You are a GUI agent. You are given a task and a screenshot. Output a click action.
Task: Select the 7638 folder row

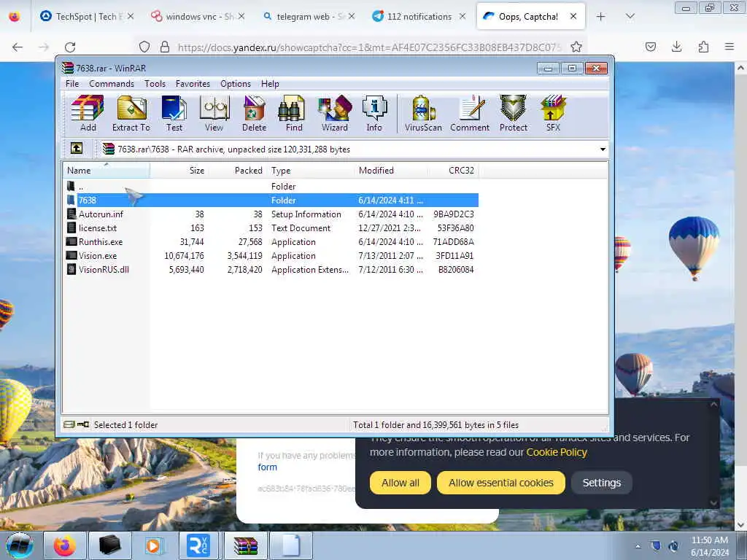pos(271,201)
